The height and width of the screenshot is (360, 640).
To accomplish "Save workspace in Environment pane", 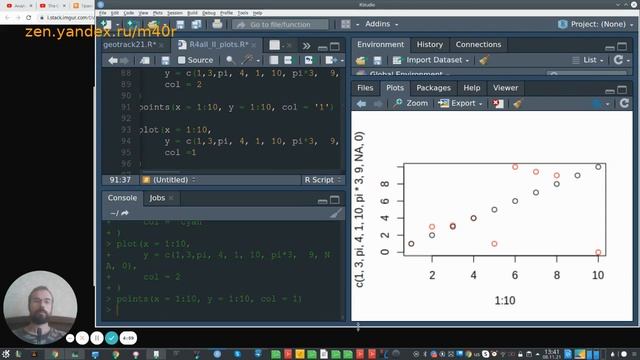I will 377,61.
